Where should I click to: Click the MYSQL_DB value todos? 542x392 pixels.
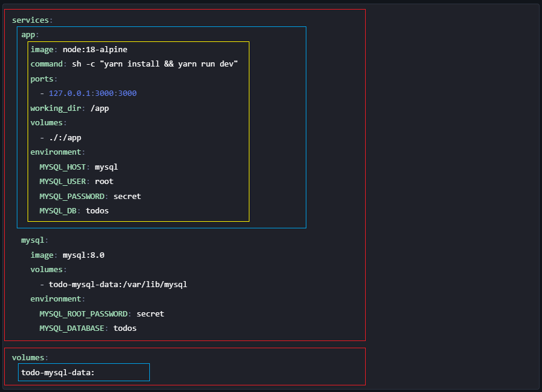pyautogui.click(x=99, y=210)
